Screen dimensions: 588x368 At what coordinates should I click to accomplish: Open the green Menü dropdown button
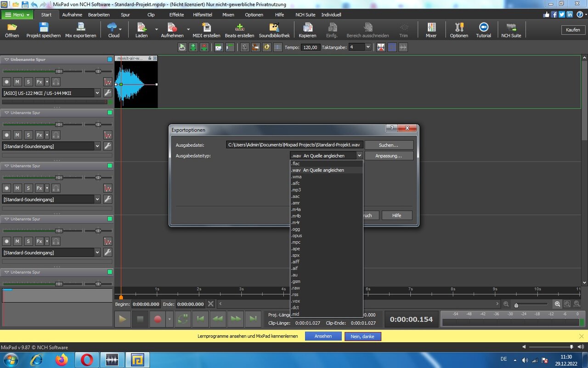pos(17,15)
